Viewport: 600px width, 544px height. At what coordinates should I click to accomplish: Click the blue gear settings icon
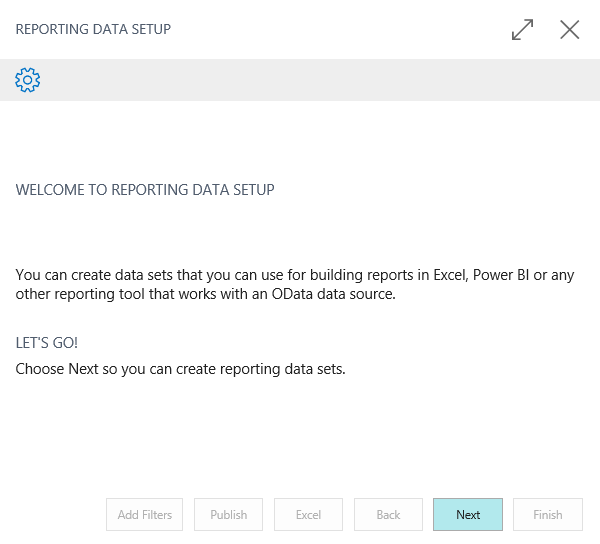tap(28, 80)
